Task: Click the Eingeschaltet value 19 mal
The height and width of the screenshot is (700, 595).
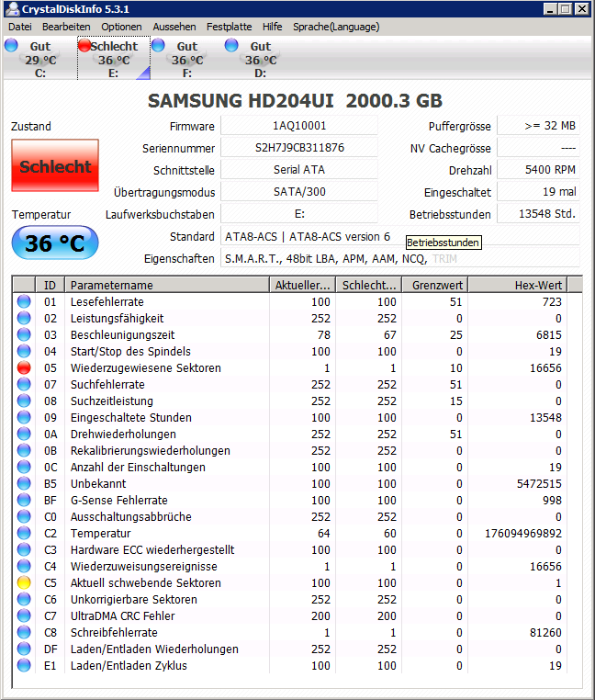Action: [x=538, y=192]
